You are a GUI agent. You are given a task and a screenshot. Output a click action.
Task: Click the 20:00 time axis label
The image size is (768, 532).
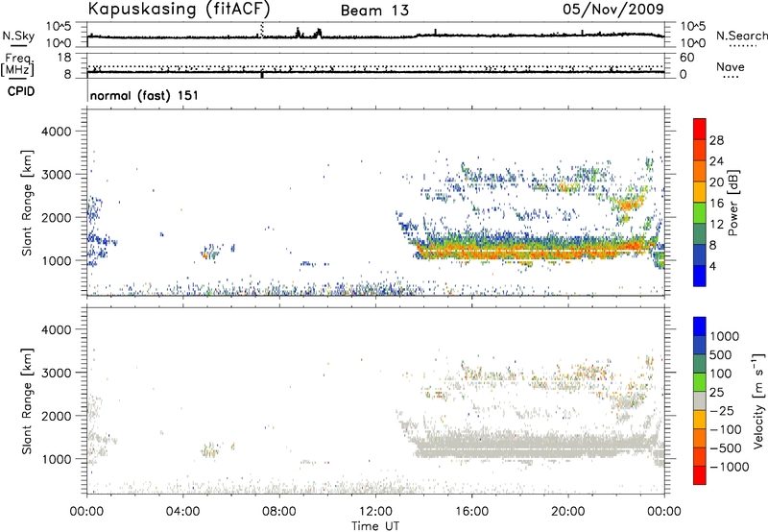tap(567, 512)
